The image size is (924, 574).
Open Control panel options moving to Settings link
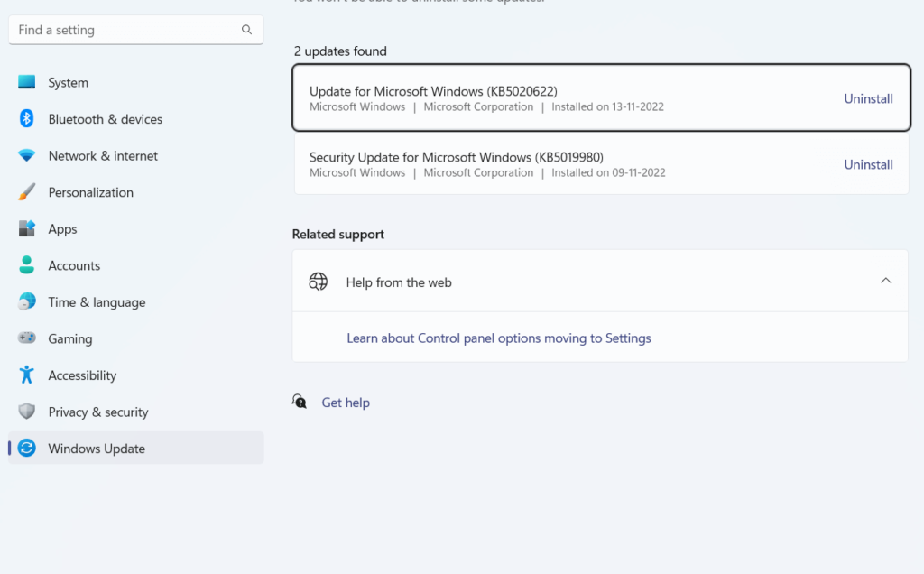pos(498,338)
